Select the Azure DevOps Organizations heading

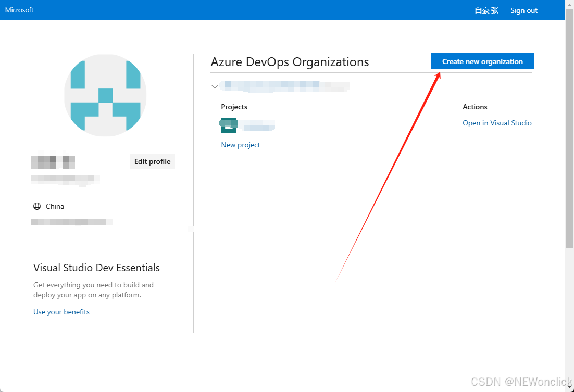click(x=290, y=62)
